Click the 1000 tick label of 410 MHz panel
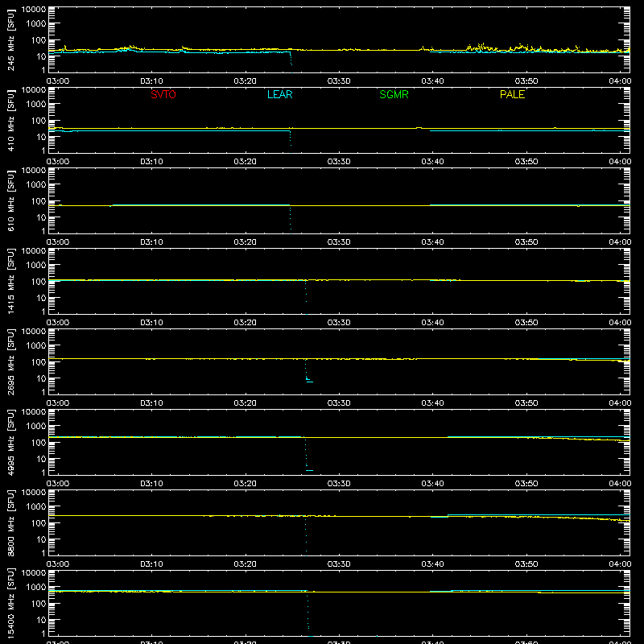Image resolution: width=644 pixels, height=644 pixels. [x=36, y=105]
